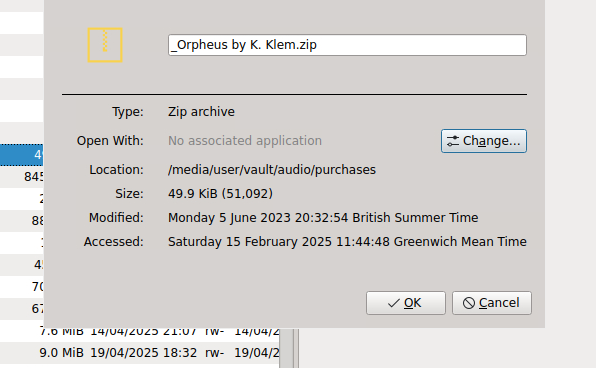The image size is (596, 368).
Task: Click the 'Size:' label
Action: coord(129,194)
